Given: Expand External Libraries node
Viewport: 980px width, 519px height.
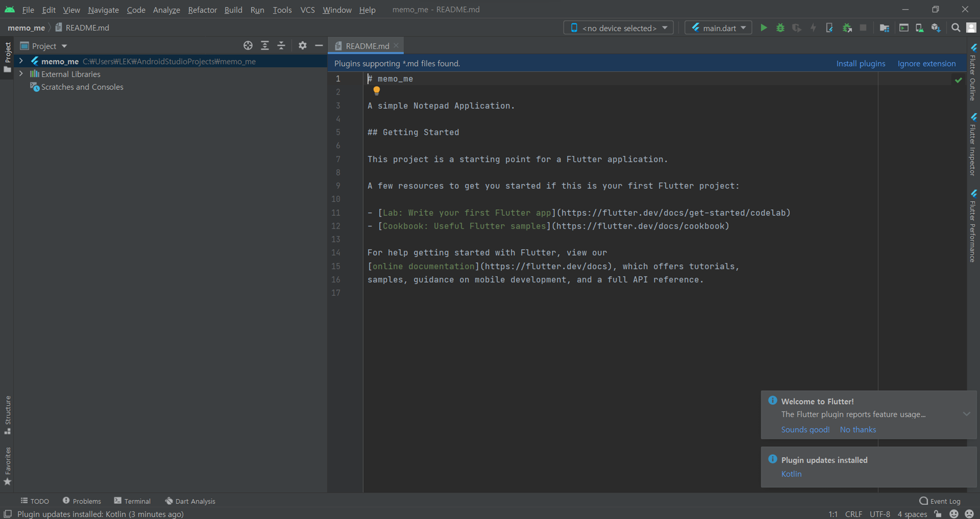Looking at the screenshot, I should click(21, 74).
